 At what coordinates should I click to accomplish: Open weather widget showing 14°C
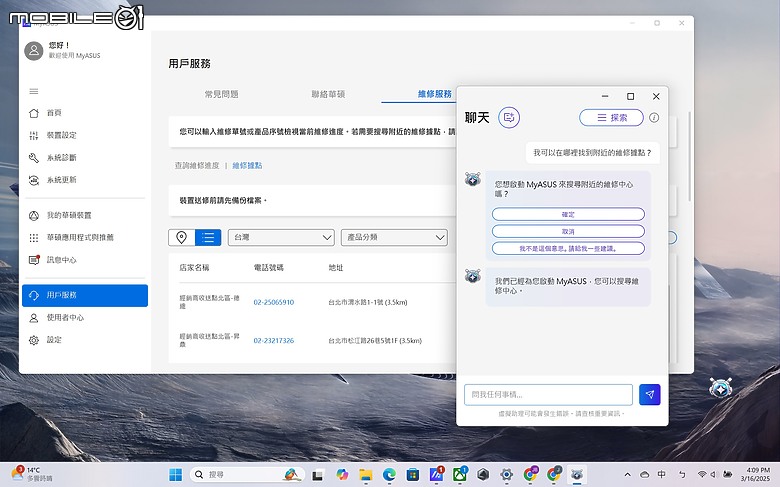pos(32,474)
